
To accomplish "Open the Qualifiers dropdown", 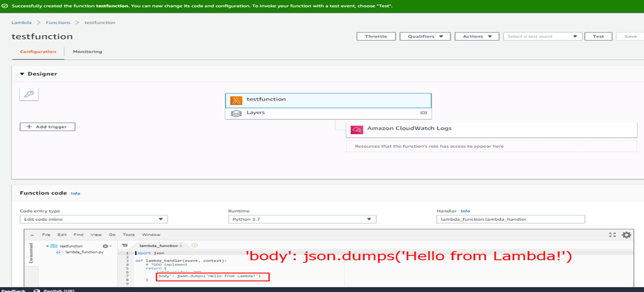I will coord(425,36).
